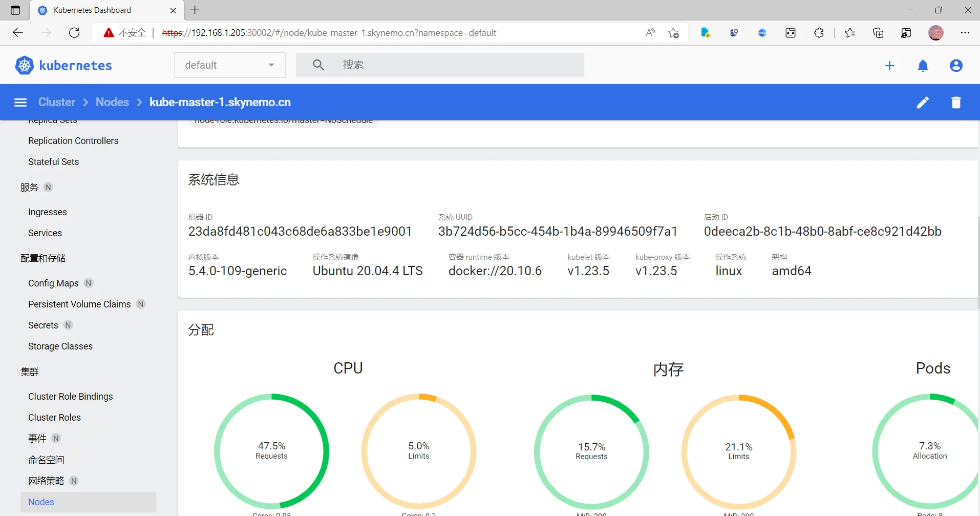Click the not-secure warning icon
980x516 pixels.
click(109, 33)
